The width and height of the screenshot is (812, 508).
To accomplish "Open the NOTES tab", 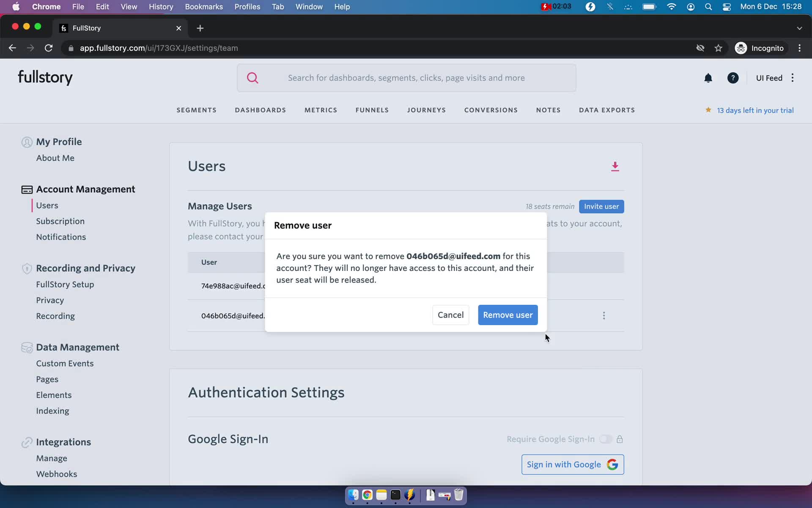I will (548, 110).
